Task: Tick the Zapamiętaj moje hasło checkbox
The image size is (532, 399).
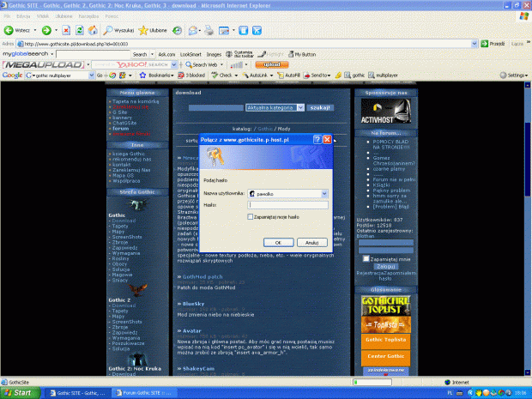Action: tap(250, 217)
